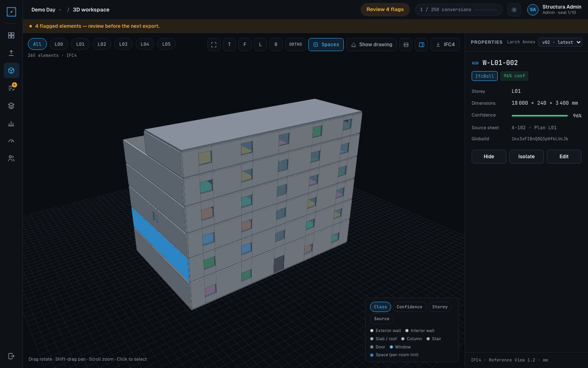
Task: Click the Structura logo icon
Action: [x=11, y=12]
